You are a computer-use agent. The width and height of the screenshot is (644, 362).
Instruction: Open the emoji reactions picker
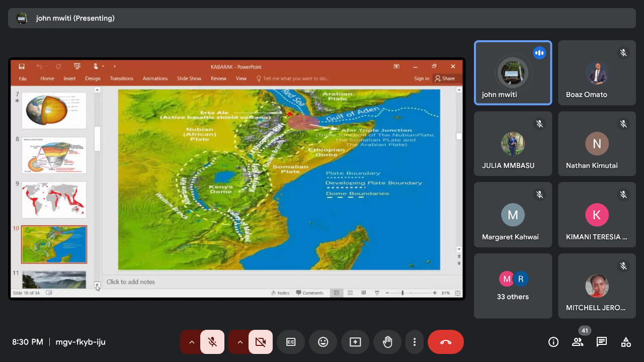[x=323, y=342]
